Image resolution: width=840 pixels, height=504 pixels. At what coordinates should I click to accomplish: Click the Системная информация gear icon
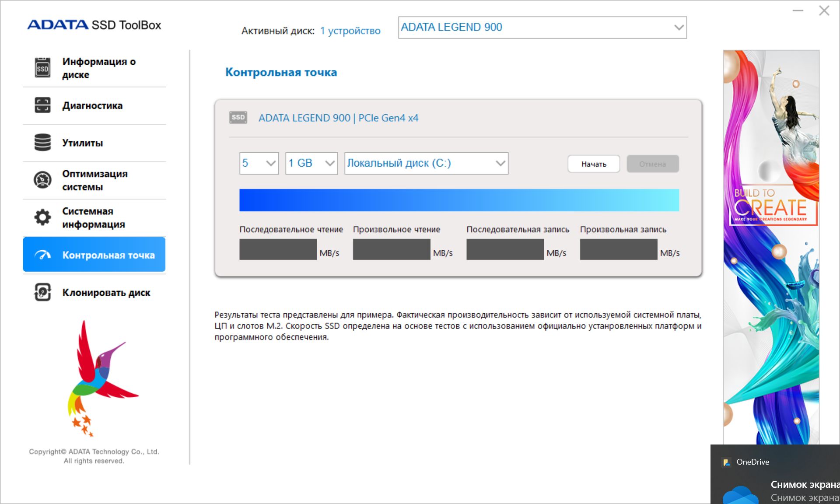(42, 217)
